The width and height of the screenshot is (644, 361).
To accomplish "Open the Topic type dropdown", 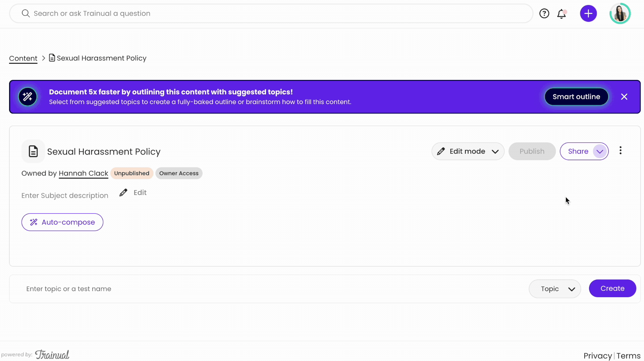I will pyautogui.click(x=555, y=289).
